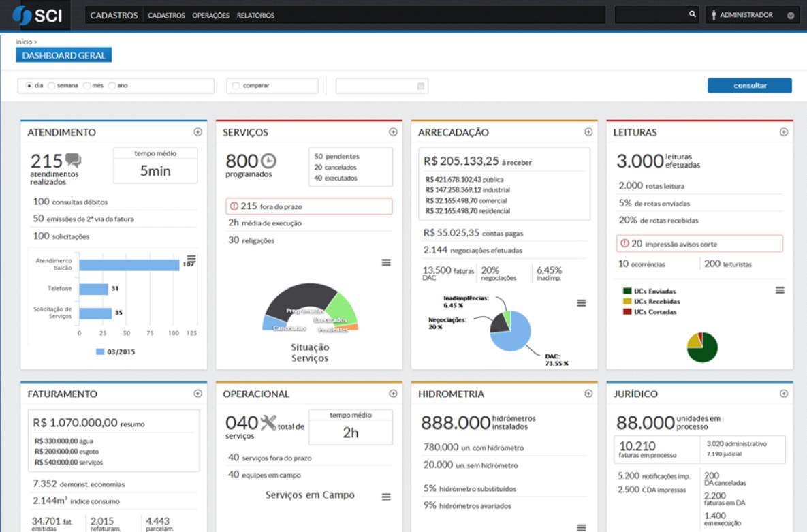Enable the 'comparar' option

[236, 86]
